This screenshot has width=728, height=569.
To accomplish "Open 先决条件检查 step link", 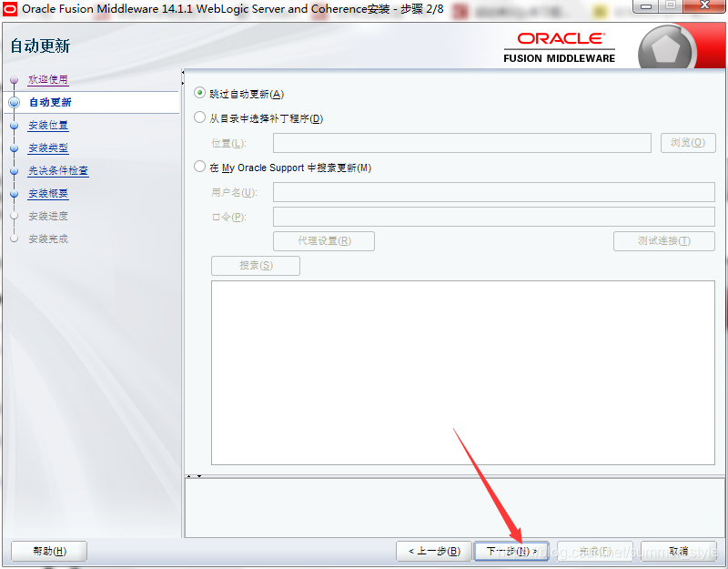I will [58, 170].
